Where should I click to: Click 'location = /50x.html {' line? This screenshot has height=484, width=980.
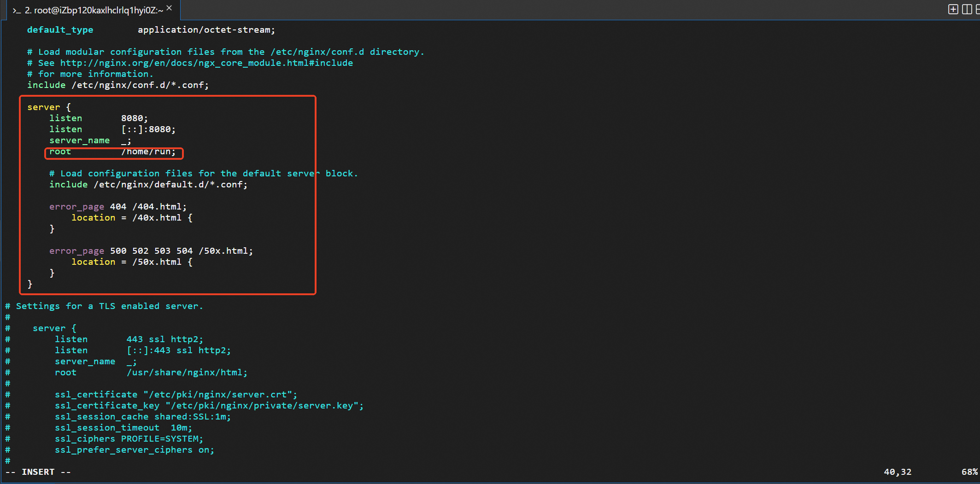132,262
